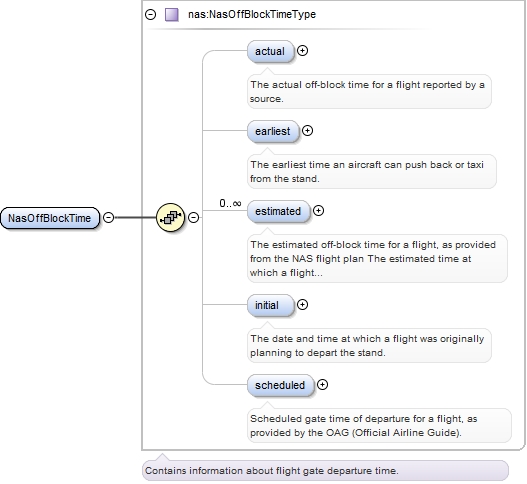The width and height of the screenshot is (527, 484).
Task: Expand the actual element
Action: click(302, 51)
